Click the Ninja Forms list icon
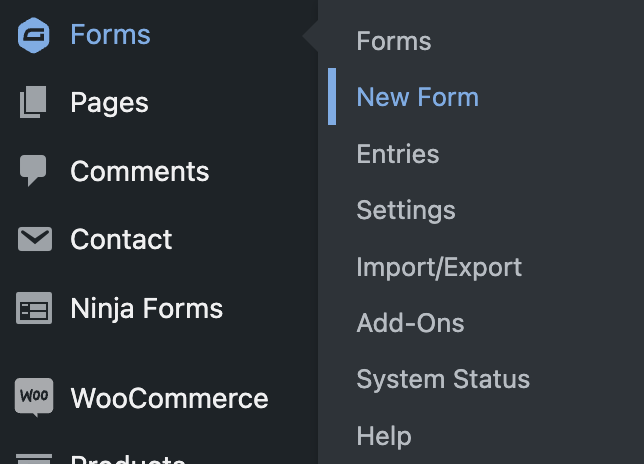Screen dimensions: 644x464 [x=34, y=308]
